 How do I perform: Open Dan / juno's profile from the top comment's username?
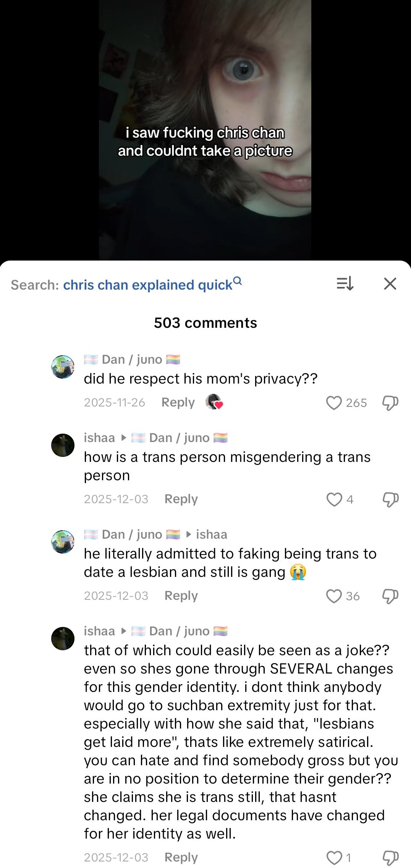[x=132, y=360]
